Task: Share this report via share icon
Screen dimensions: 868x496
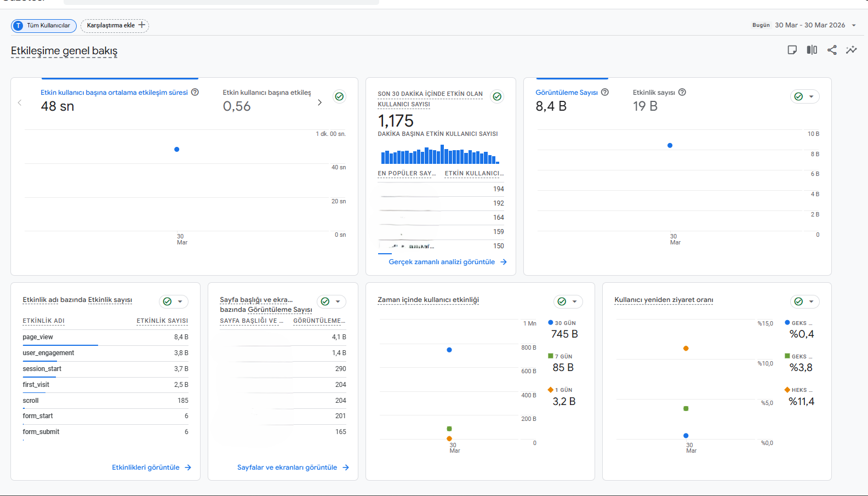Action: [x=832, y=50]
